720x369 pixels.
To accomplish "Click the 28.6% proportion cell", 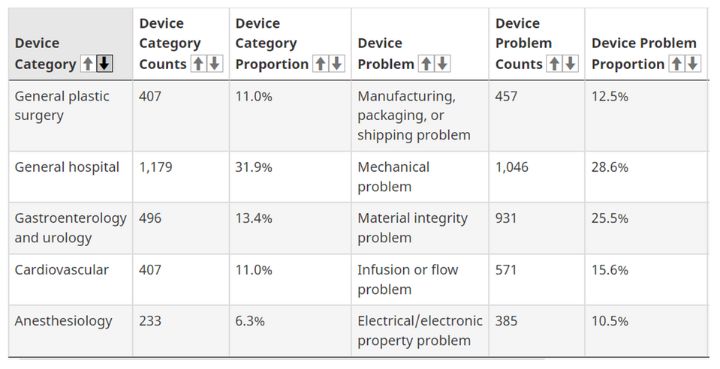I will pyautogui.click(x=647, y=177).
